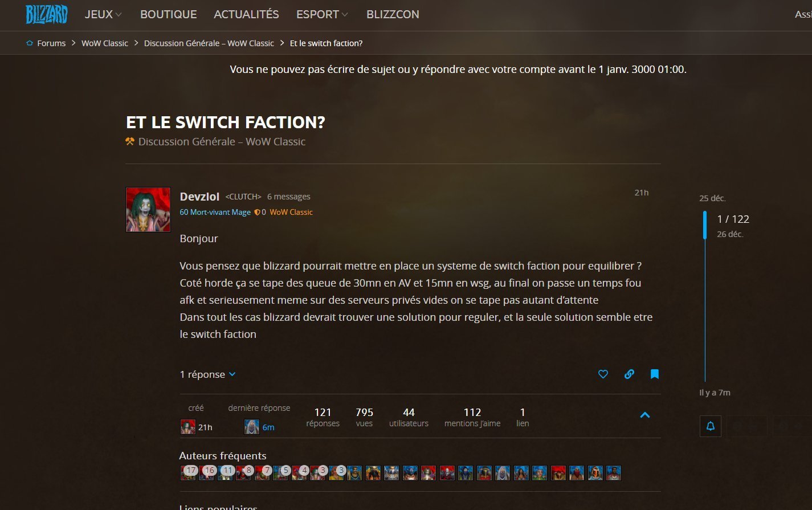This screenshot has height=510, width=812.
Task: Go to Forums breadcrumb link
Action: [51, 43]
